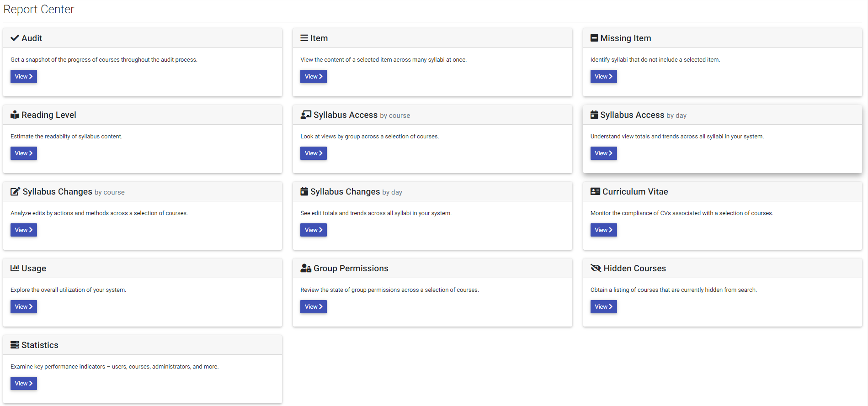Click the user-lock icon beside Group Permissions
This screenshot has height=406, width=868.
point(306,268)
